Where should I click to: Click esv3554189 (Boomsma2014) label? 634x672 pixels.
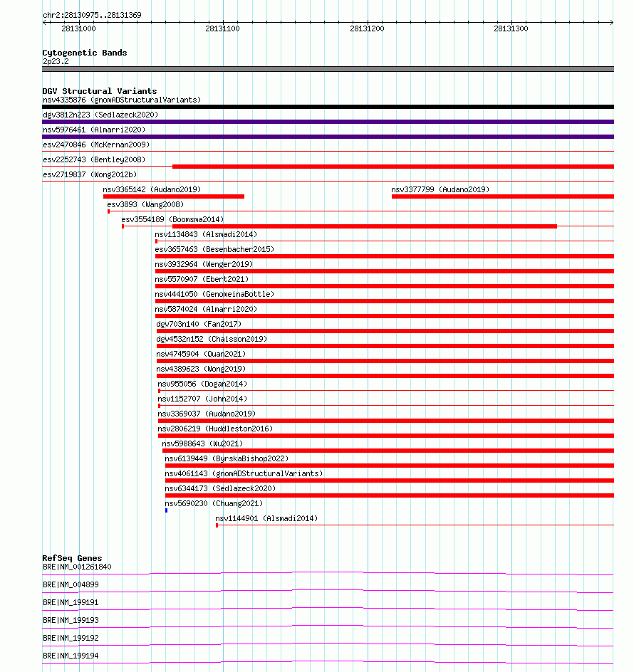172,219
